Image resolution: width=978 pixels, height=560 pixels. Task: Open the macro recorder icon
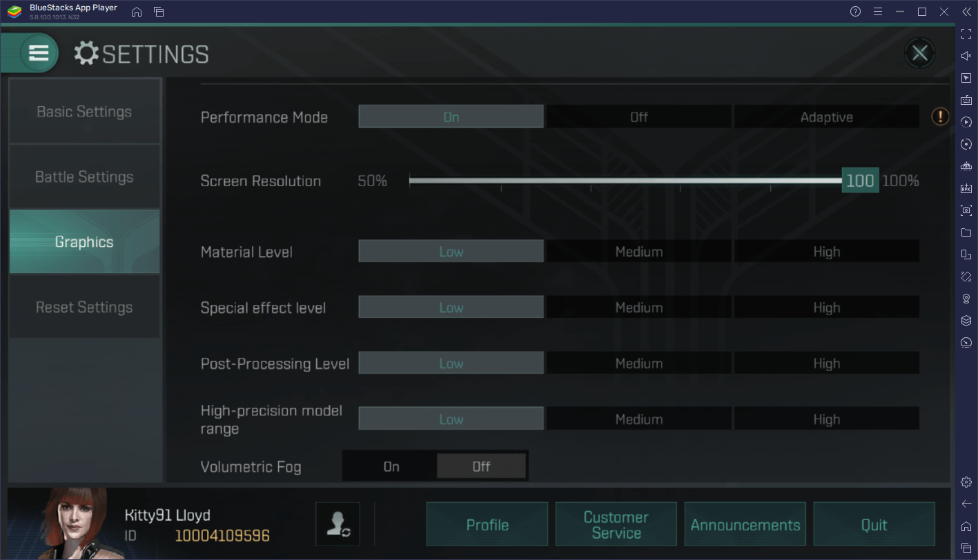pos(966,144)
